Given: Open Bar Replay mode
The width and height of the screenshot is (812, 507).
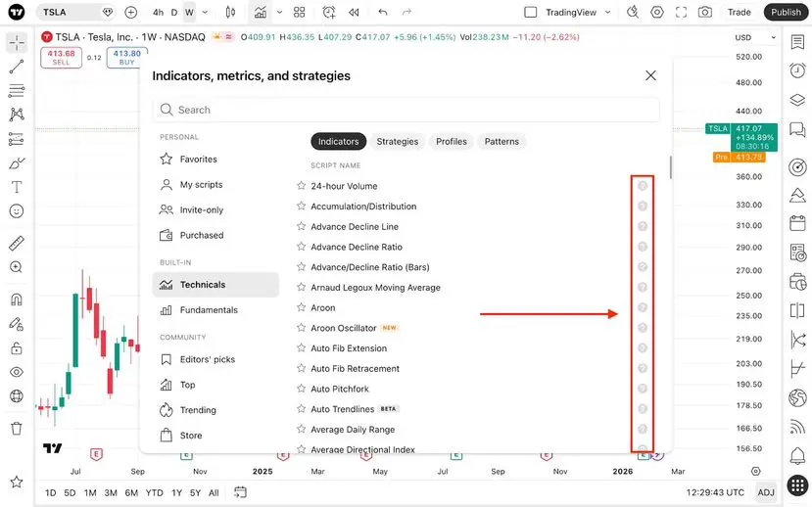Looking at the screenshot, I should click(x=354, y=13).
